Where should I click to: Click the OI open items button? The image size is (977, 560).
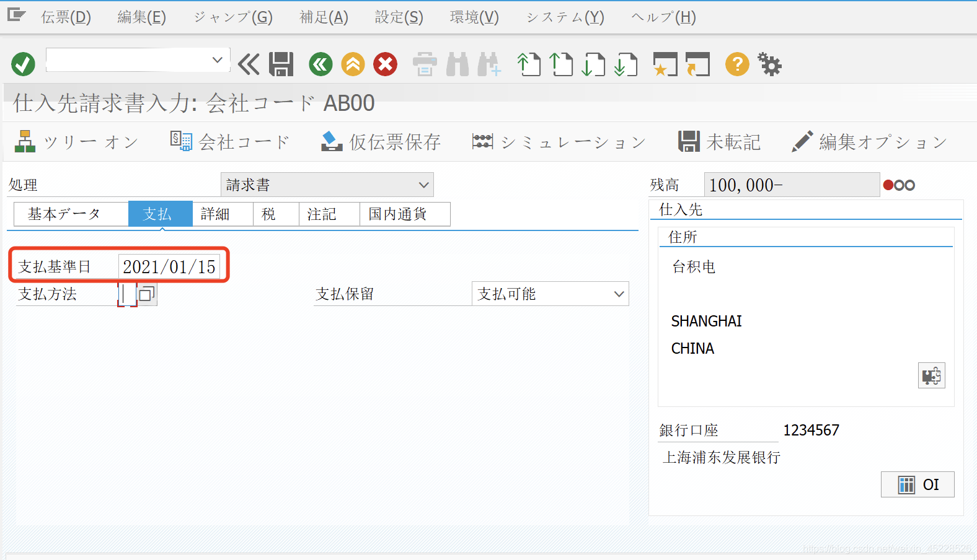(x=917, y=484)
